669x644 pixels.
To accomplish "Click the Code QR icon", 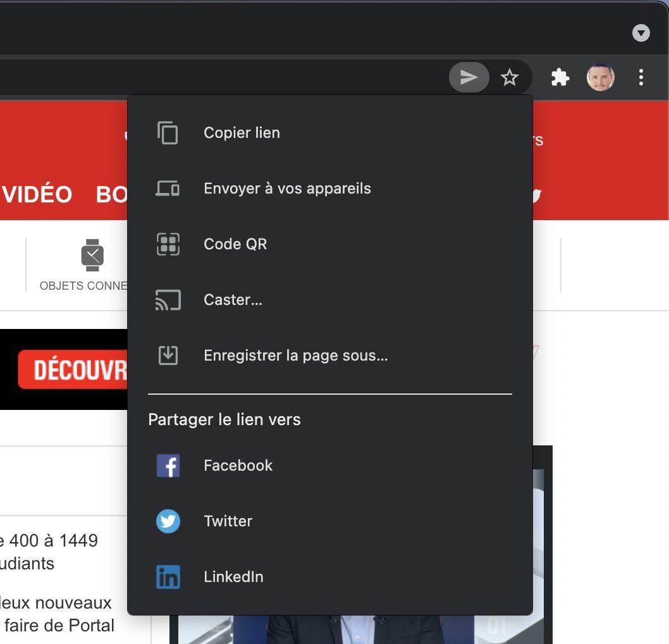I will tap(168, 244).
